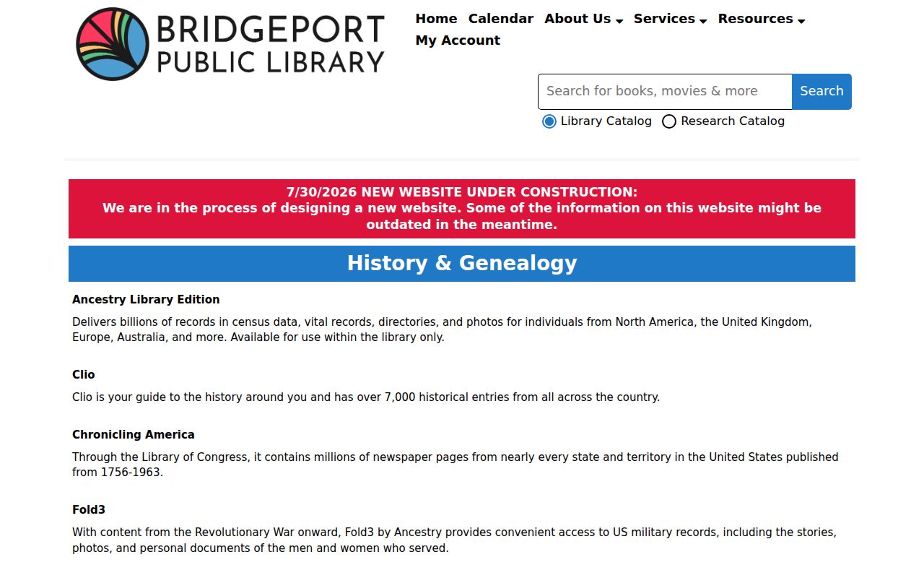Viewport: 924px width, 578px height.
Task: Go to the Home page
Action: click(x=436, y=19)
